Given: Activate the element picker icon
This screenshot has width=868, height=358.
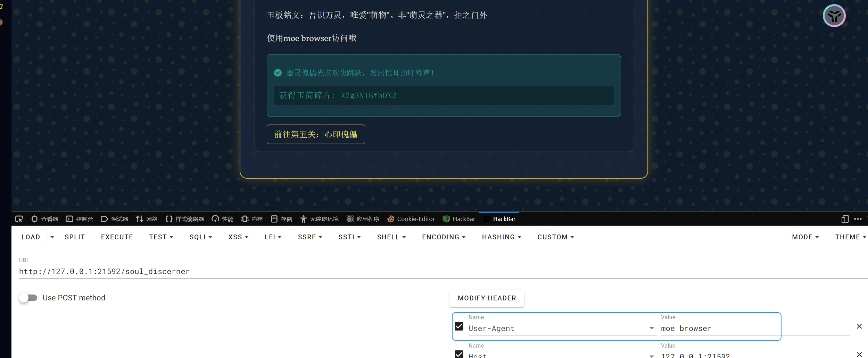Looking at the screenshot, I should [x=19, y=219].
